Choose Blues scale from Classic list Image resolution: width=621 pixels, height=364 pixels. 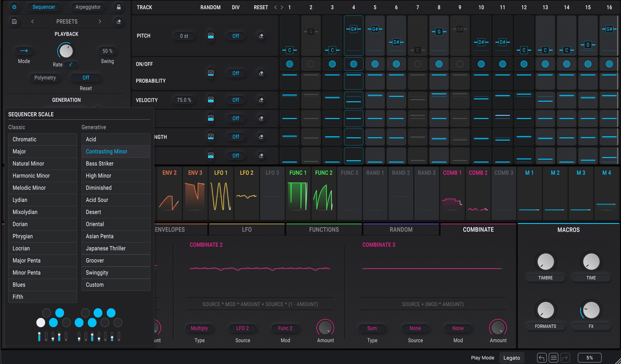(42, 285)
